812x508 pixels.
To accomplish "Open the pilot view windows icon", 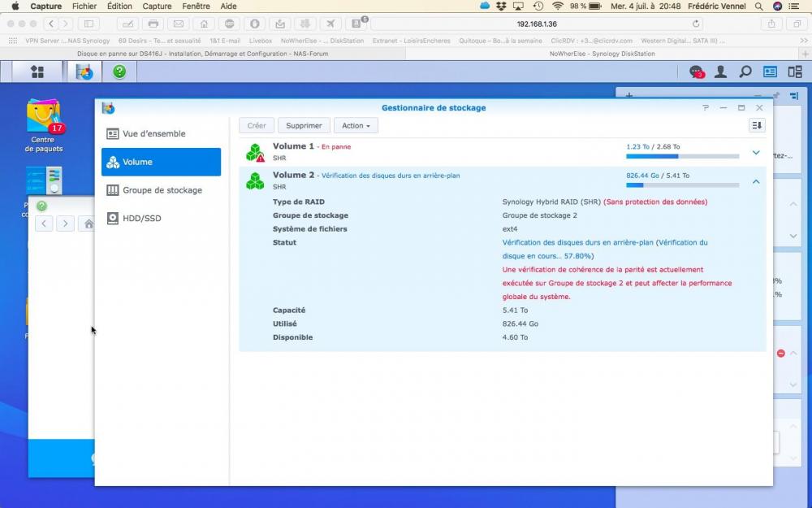I will (793, 72).
